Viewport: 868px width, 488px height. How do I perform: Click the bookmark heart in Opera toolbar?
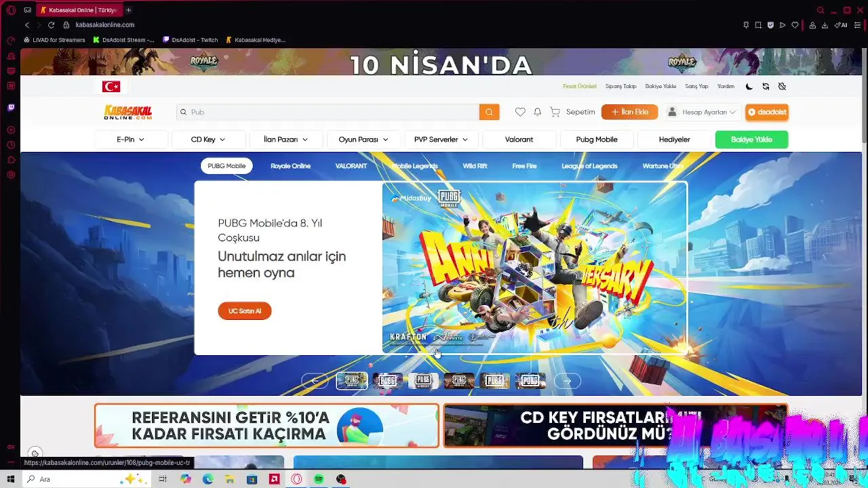[x=795, y=25]
